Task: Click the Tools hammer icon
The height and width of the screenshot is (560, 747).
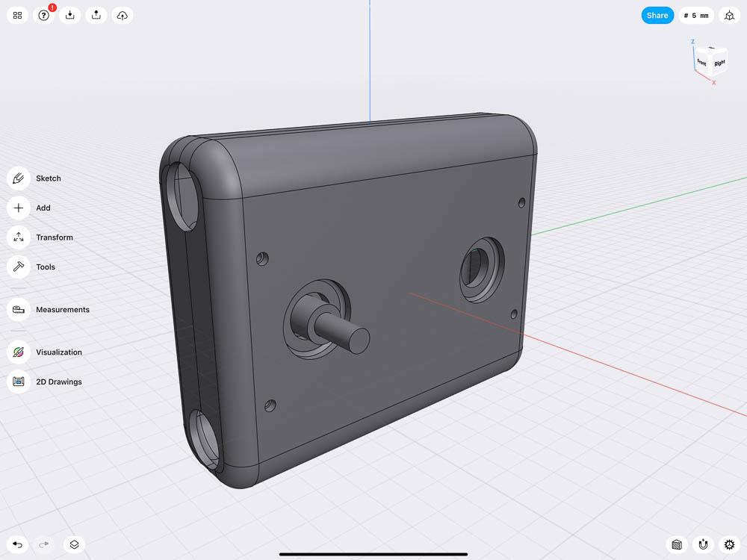Action: click(19, 267)
